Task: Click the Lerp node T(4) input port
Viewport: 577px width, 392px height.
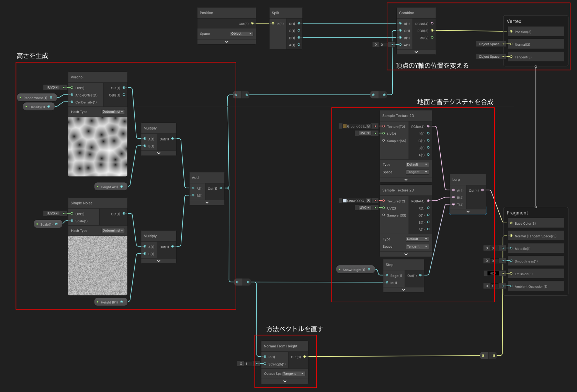Action: 453,204
